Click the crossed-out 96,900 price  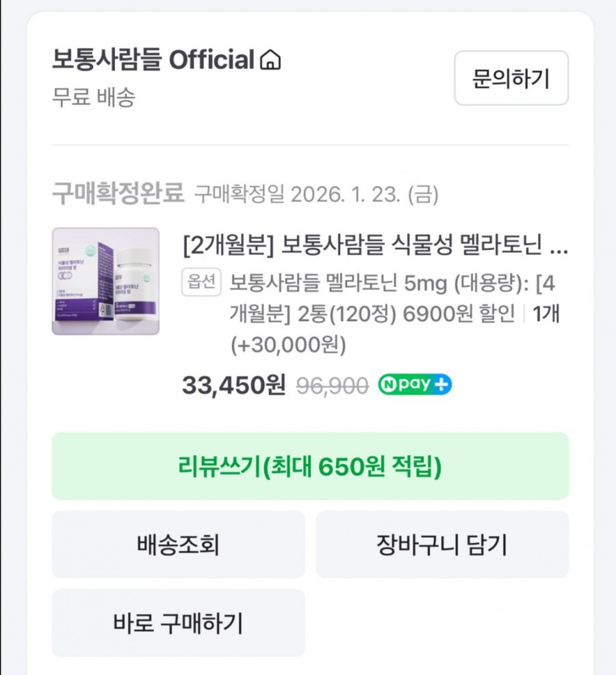point(332,386)
